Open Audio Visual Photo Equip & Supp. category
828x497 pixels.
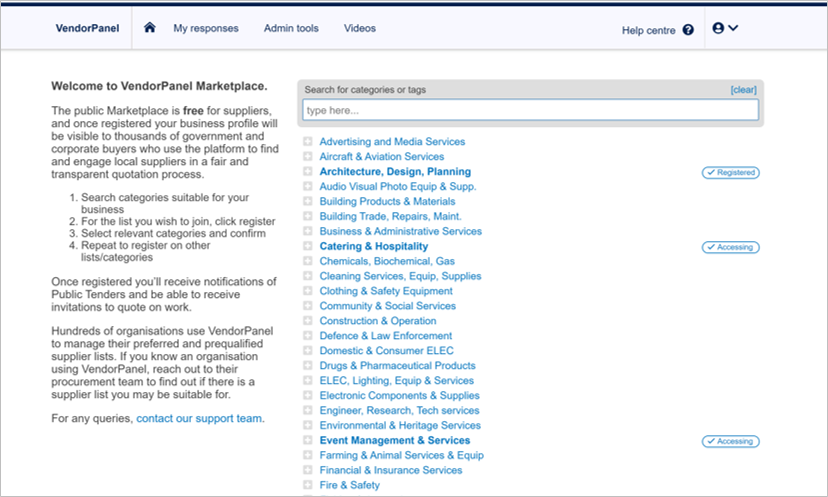pos(398,186)
